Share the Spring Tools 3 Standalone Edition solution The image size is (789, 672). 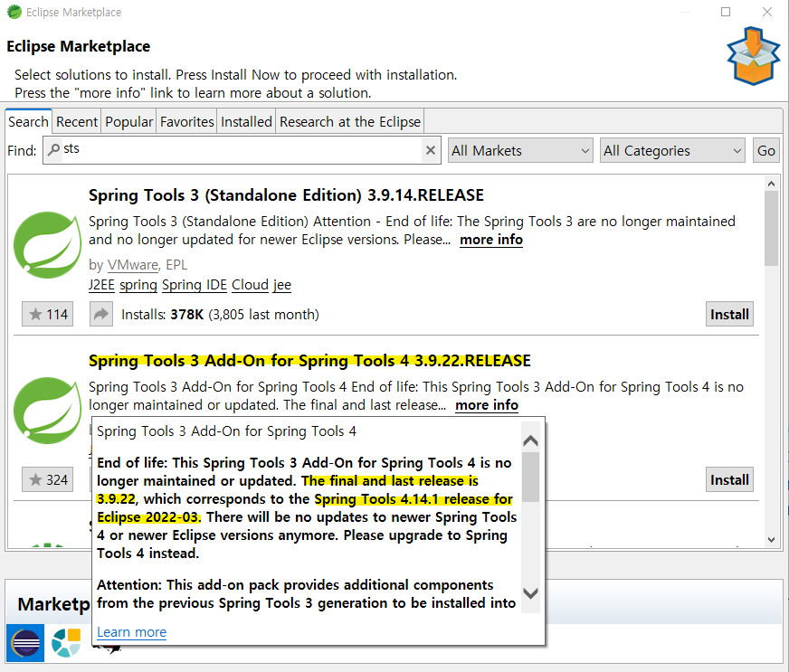pyautogui.click(x=101, y=315)
